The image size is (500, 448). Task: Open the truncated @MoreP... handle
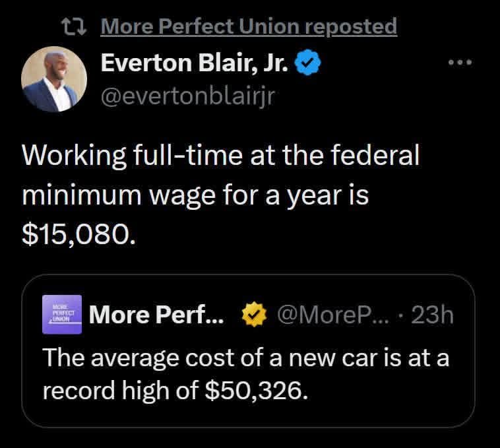335,315
